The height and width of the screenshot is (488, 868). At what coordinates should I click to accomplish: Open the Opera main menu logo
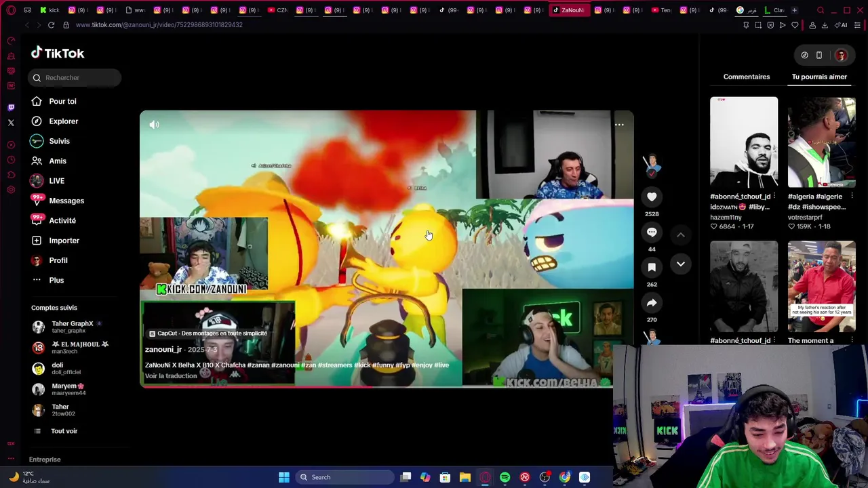(x=11, y=10)
